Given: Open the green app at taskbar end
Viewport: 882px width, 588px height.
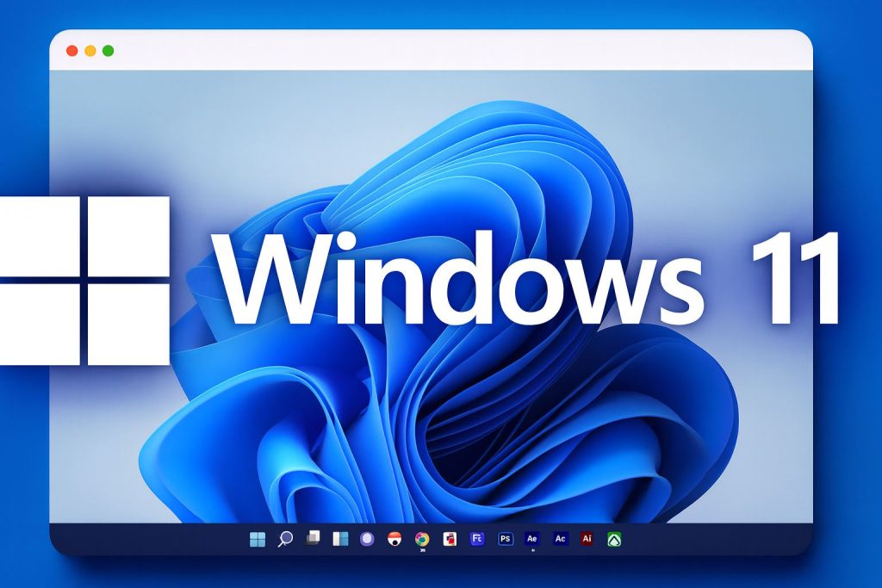Looking at the screenshot, I should (x=614, y=539).
